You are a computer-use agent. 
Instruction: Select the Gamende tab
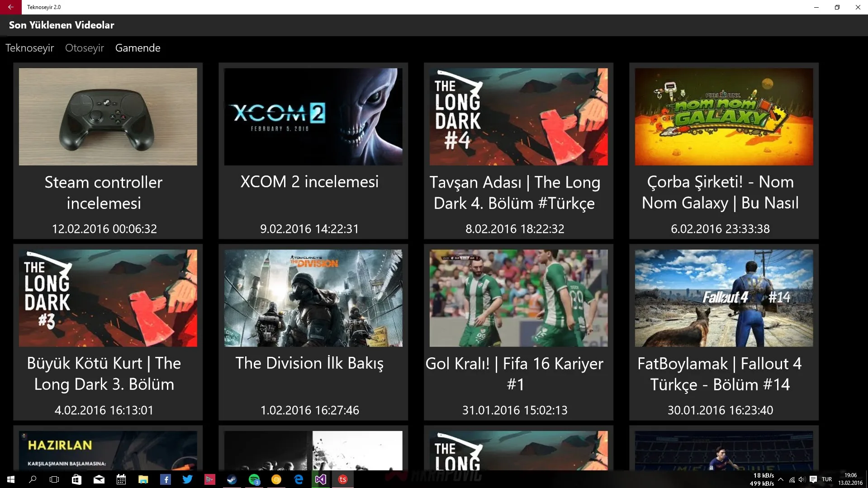pyautogui.click(x=138, y=48)
